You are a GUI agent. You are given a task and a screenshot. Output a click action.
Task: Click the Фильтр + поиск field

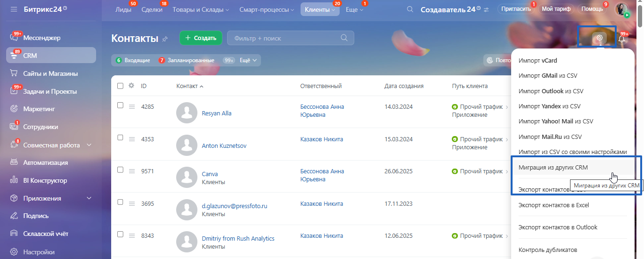(x=285, y=38)
